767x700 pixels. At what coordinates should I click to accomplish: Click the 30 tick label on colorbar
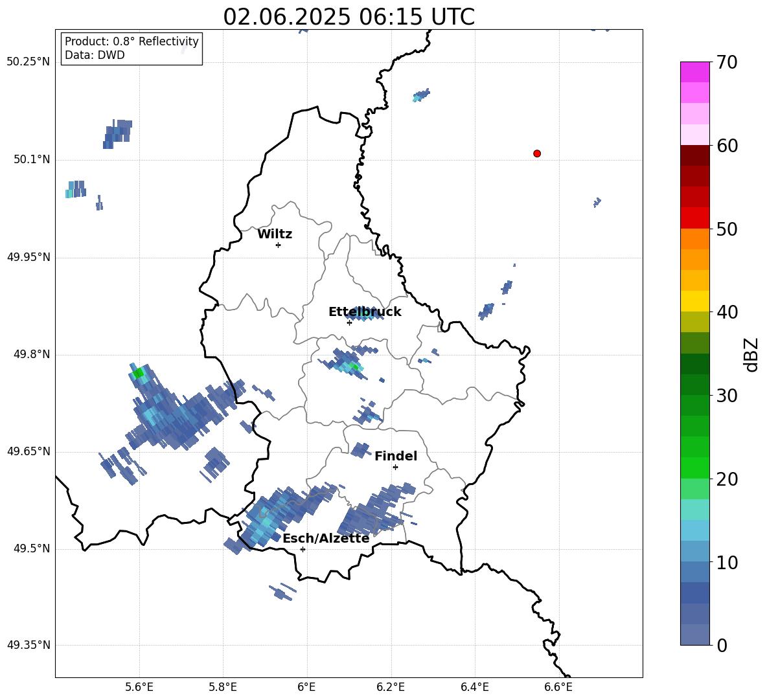pos(727,396)
